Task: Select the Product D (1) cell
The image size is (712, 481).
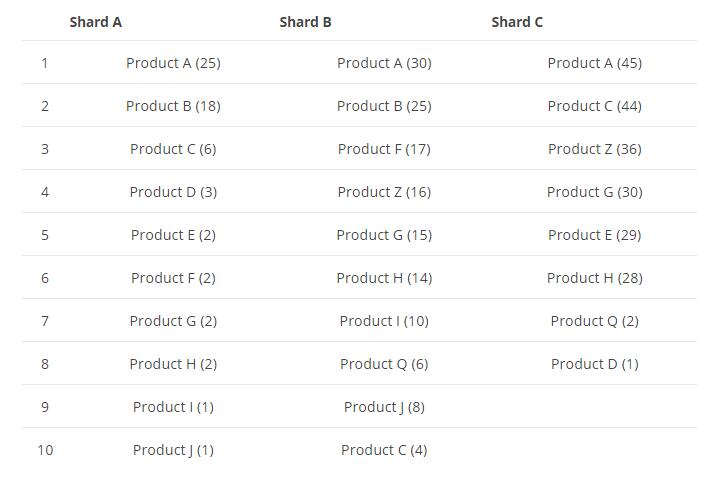Action: coord(594,364)
